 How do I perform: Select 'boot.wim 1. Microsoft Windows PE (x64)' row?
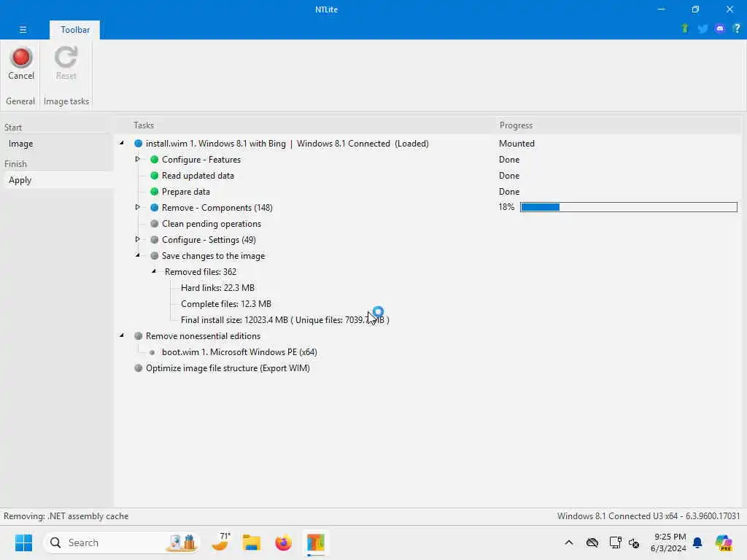pyautogui.click(x=239, y=352)
